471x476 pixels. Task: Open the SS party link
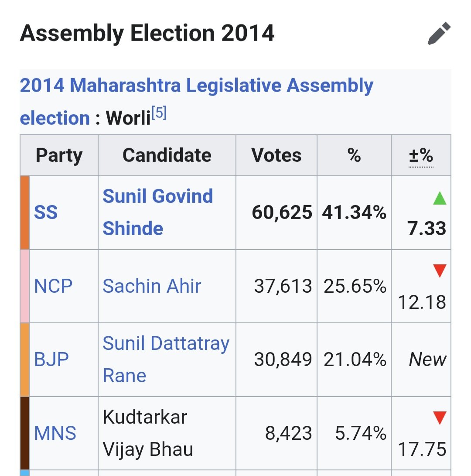click(x=46, y=212)
